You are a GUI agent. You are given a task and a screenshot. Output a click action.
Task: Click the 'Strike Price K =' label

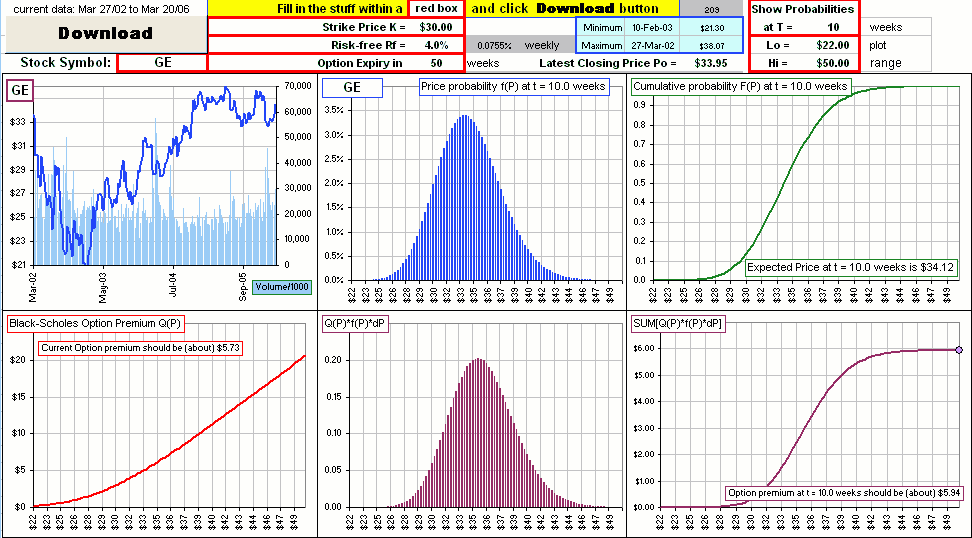coord(364,27)
